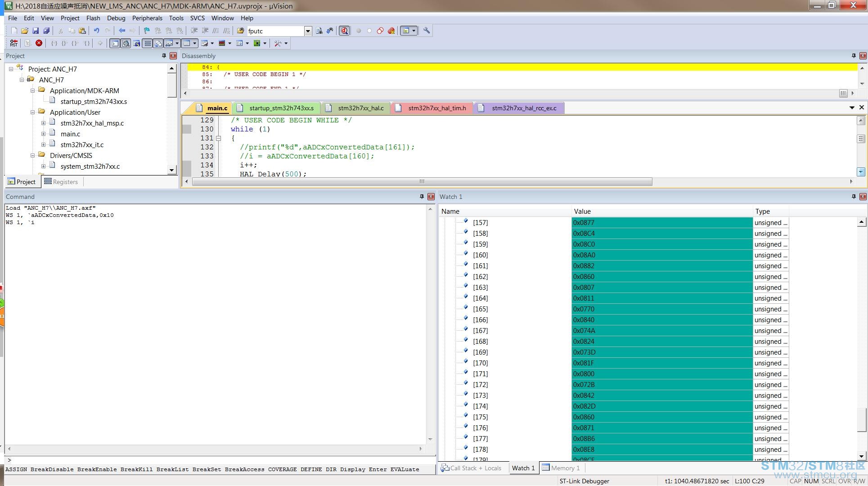Viewport: 868px width, 486px height.
Task: Close the Command panel
Action: tap(431, 197)
